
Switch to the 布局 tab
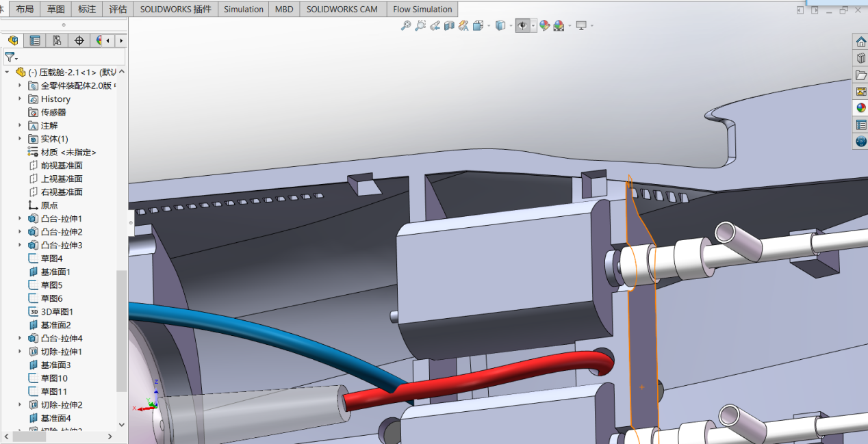tap(25, 9)
